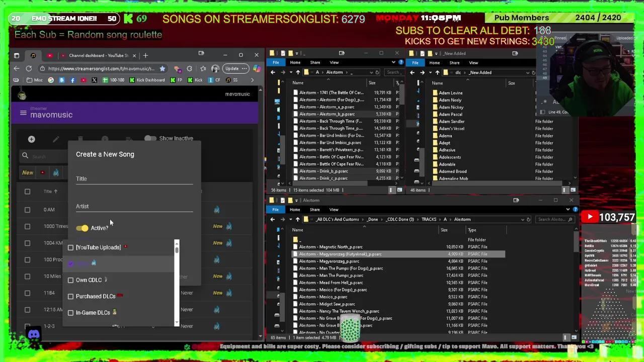Click the edit pencil icon in songlist toolbar
Image resolution: width=644 pixels, height=362 pixels.
click(x=56, y=139)
